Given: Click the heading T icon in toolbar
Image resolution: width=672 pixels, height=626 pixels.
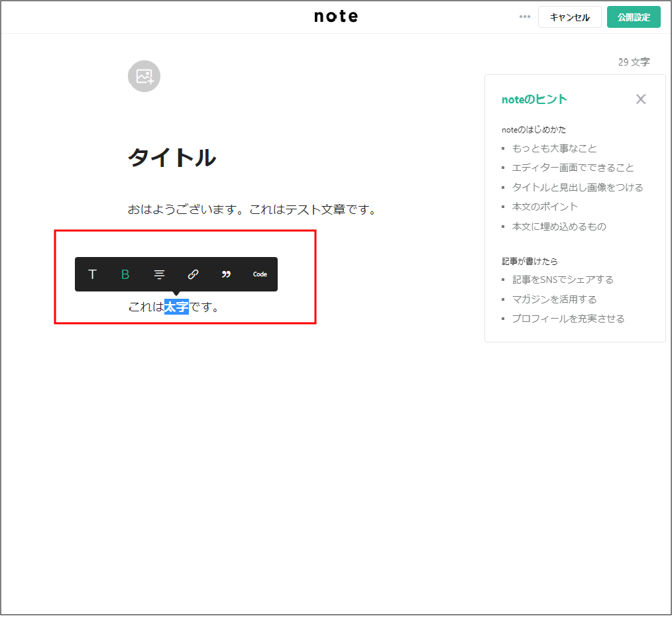Looking at the screenshot, I should click(92, 274).
